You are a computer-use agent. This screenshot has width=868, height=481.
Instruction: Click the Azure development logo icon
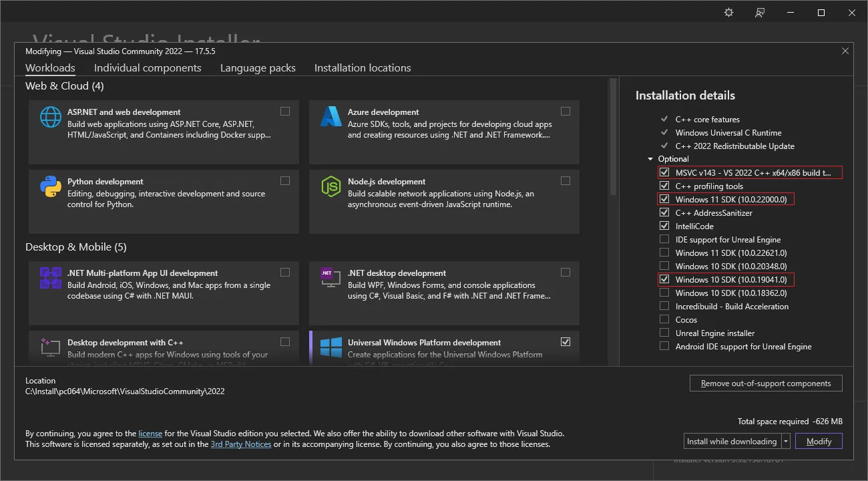click(x=331, y=117)
